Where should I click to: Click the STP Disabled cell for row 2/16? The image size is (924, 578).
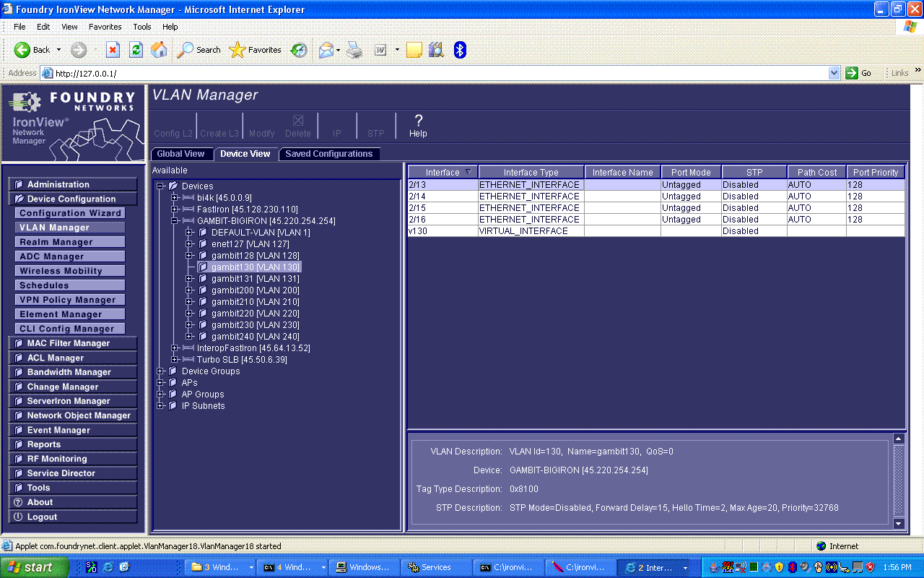pos(754,220)
